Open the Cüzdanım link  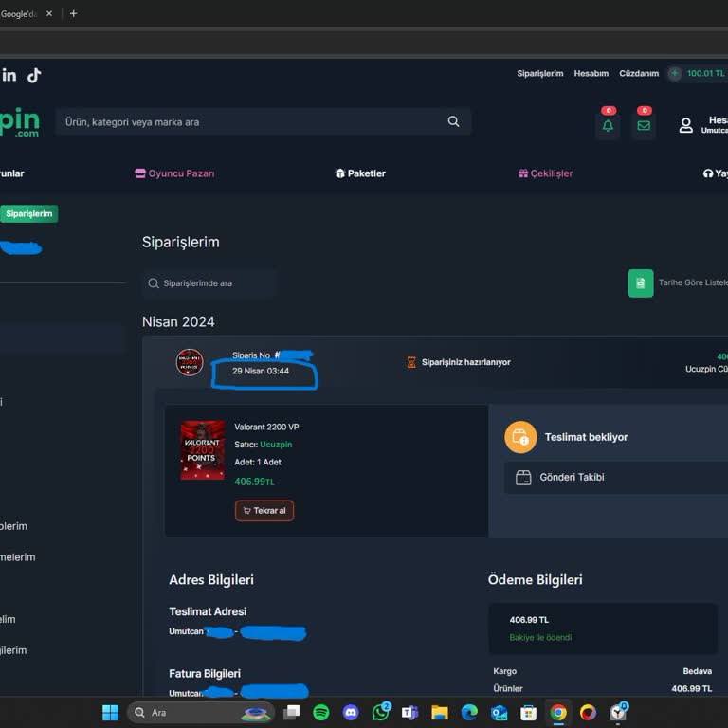coord(639,73)
